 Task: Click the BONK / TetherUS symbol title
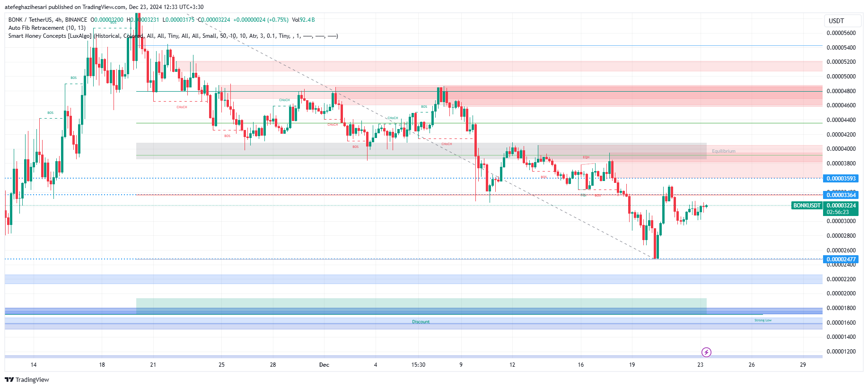click(48, 20)
